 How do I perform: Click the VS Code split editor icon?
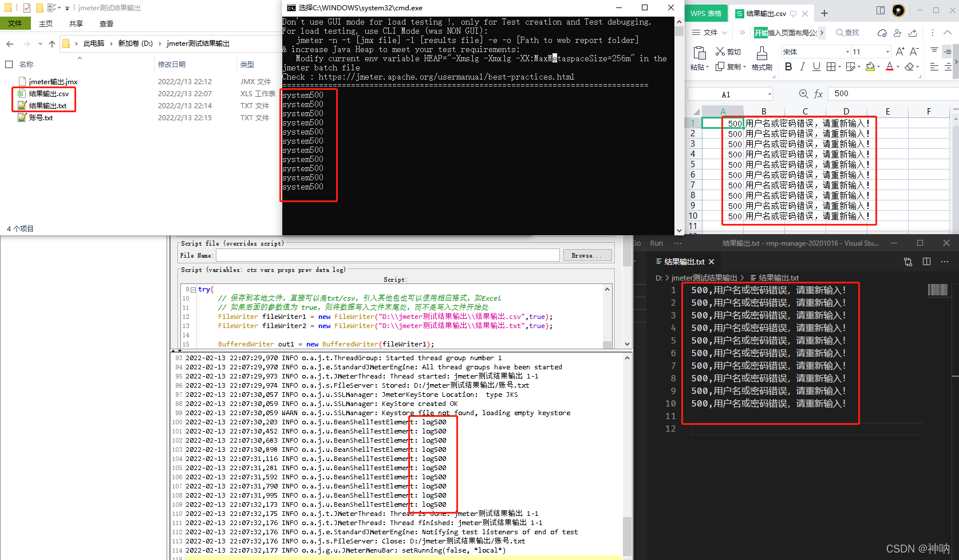coord(927,262)
